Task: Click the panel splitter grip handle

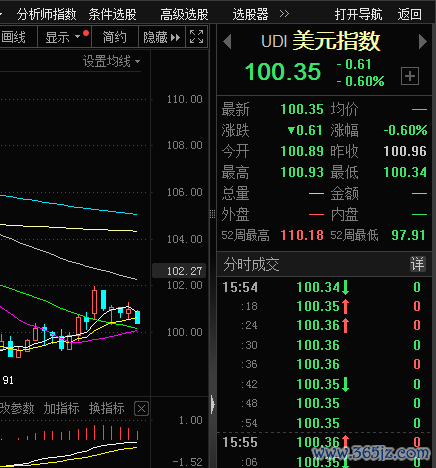Action: pos(212,214)
